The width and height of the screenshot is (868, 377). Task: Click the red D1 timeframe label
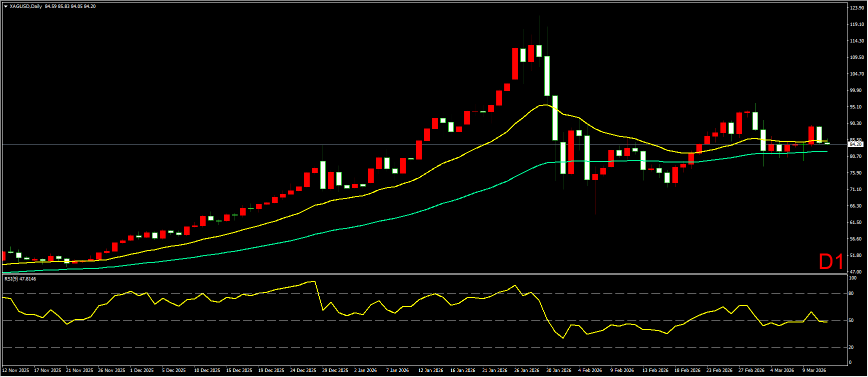[831, 261]
